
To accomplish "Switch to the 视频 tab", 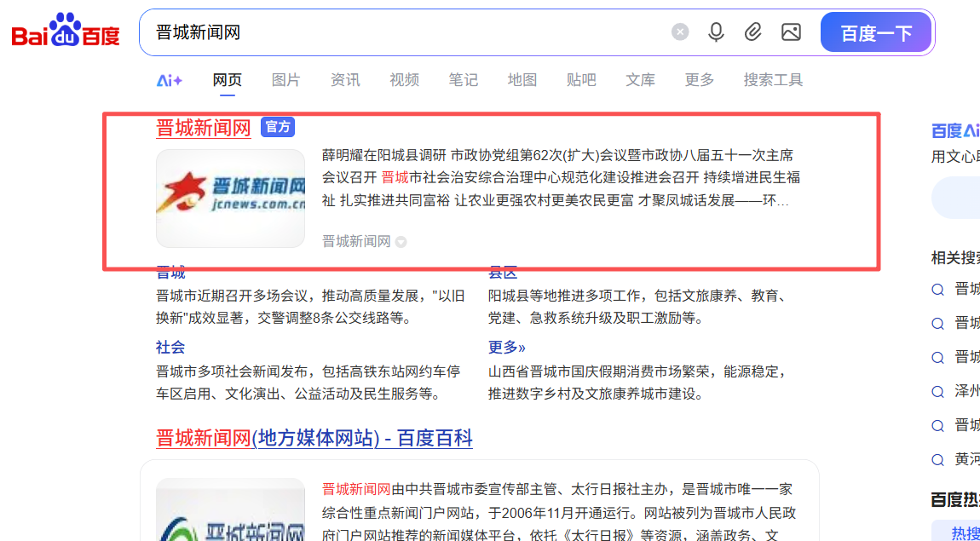I will [404, 79].
